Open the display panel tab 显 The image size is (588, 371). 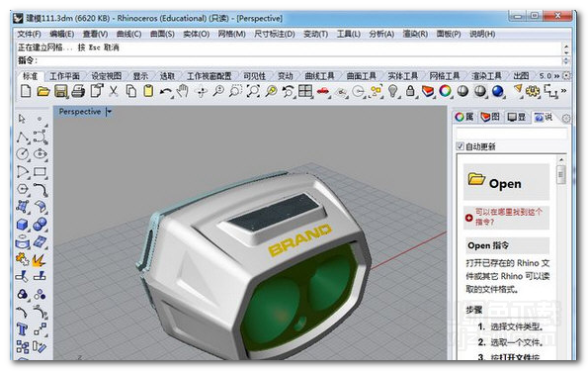pyautogui.click(x=517, y=117)
